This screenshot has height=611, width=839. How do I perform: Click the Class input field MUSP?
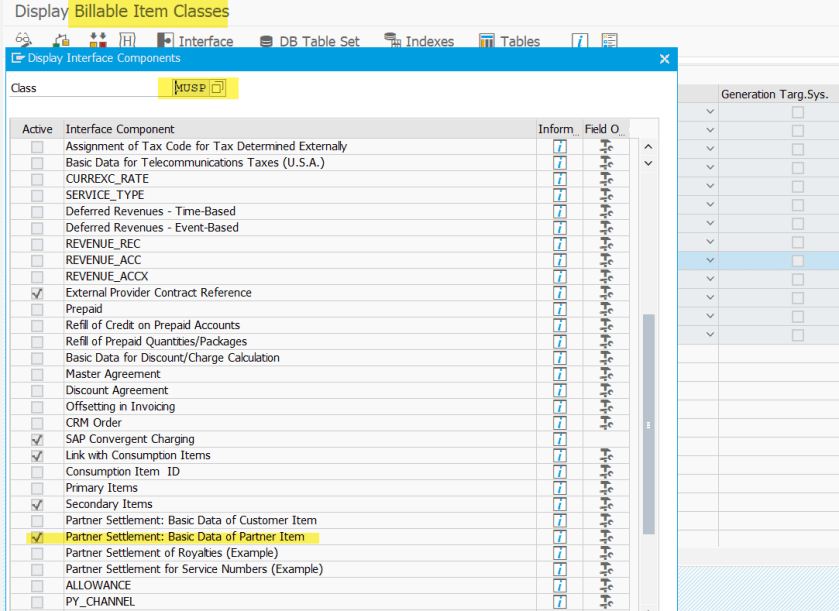(190, 88)
